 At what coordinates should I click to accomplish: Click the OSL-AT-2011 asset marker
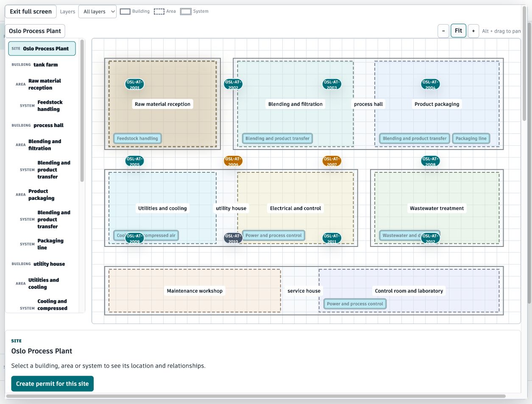pyautogui.click(x=332, y=238)
